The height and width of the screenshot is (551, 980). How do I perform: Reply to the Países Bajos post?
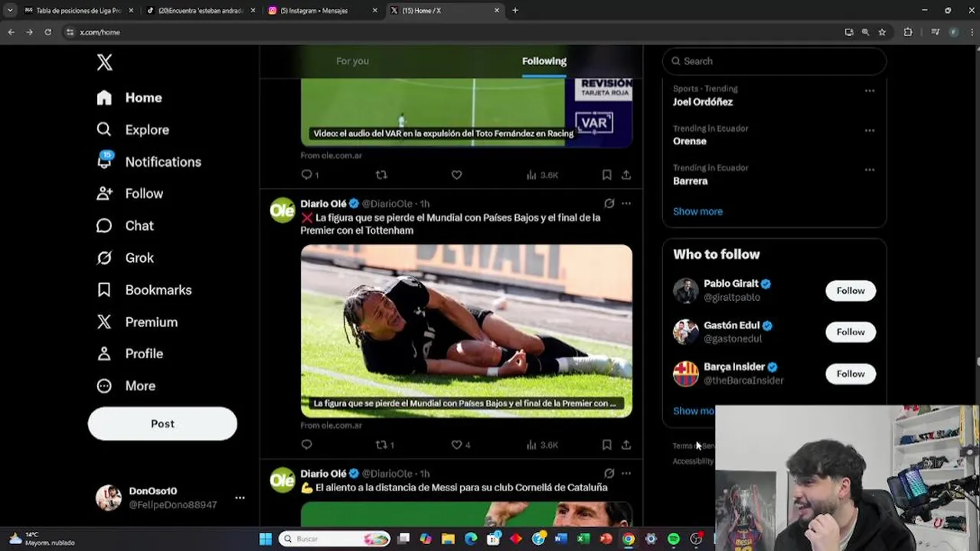306,445
